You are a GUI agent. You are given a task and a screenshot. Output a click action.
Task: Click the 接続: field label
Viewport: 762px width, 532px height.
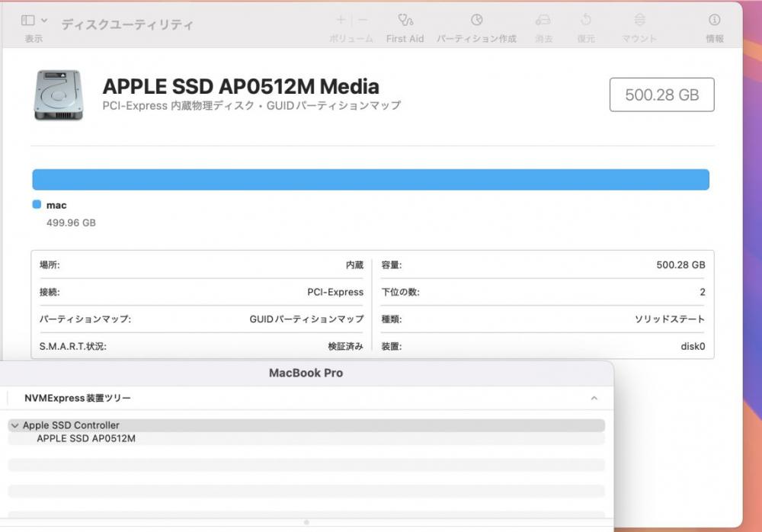[x=50, y=292]
